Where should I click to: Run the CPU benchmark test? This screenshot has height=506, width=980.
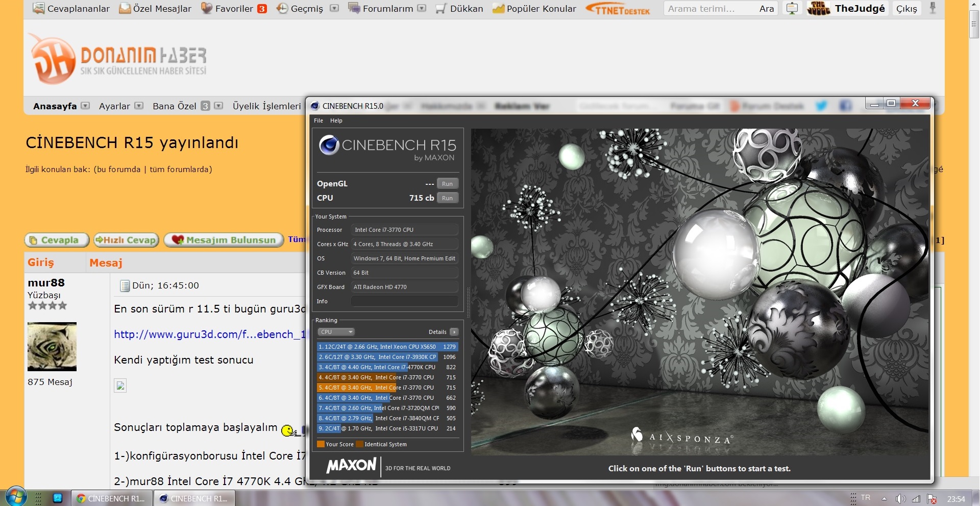click(448, 198)
